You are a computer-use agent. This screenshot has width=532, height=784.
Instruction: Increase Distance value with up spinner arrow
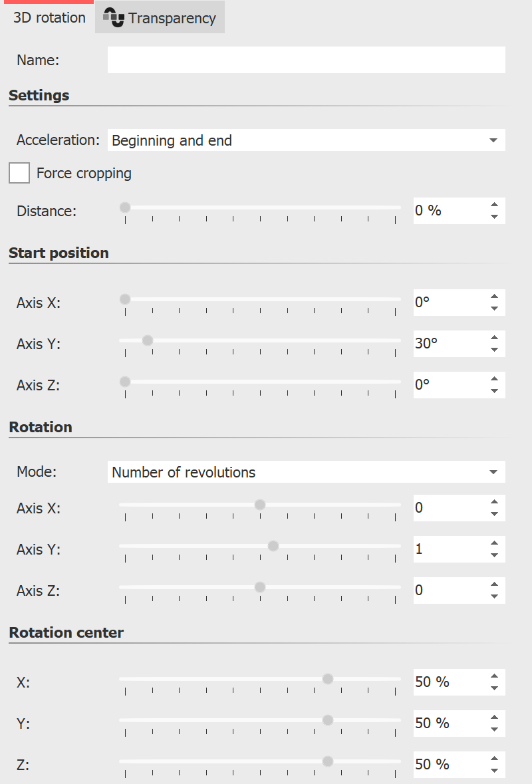tap(494, 205)
